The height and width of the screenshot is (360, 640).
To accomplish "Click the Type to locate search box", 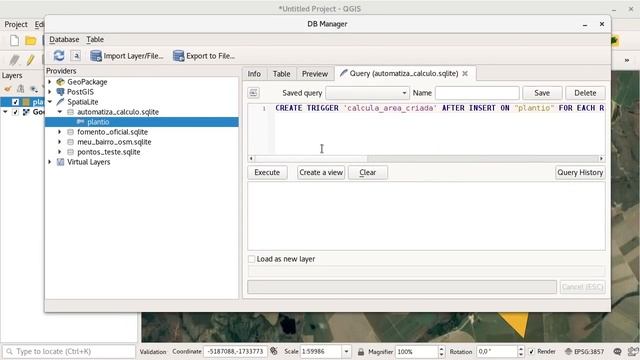I will [69, 351].
